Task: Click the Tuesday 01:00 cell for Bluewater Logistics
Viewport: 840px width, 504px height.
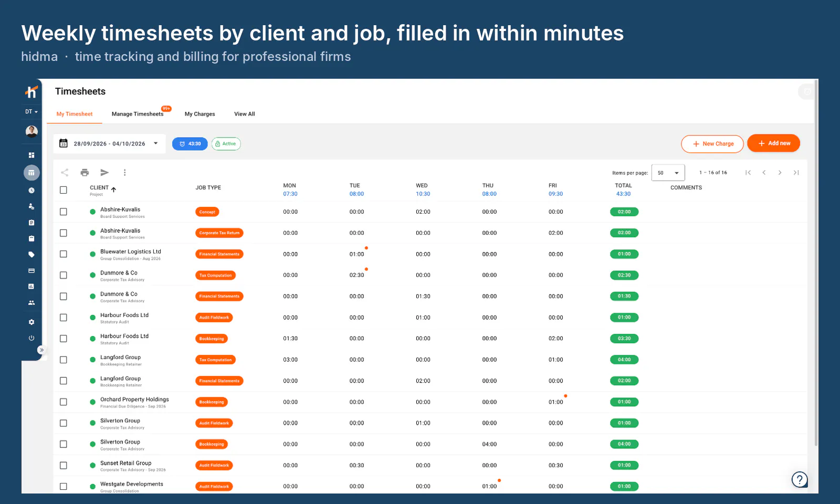Action: (x=356, y=254)
